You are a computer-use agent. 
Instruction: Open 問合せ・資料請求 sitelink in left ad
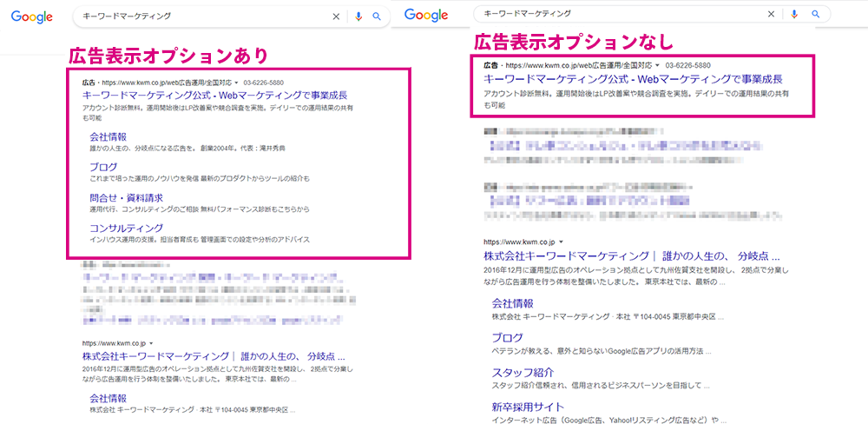[126, 197]
